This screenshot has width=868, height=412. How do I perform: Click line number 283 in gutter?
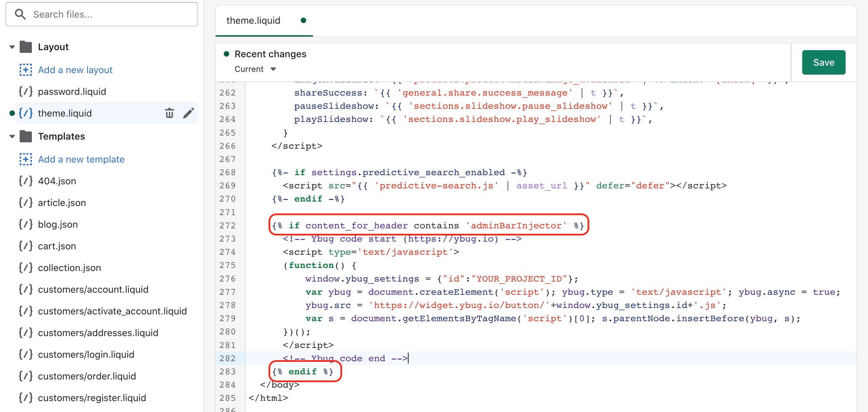[228, 372]
